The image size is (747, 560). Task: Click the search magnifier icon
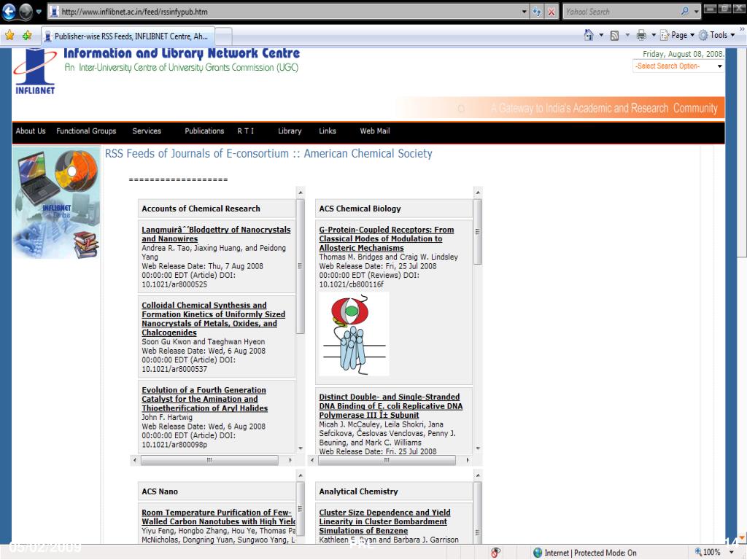(685, 11)
